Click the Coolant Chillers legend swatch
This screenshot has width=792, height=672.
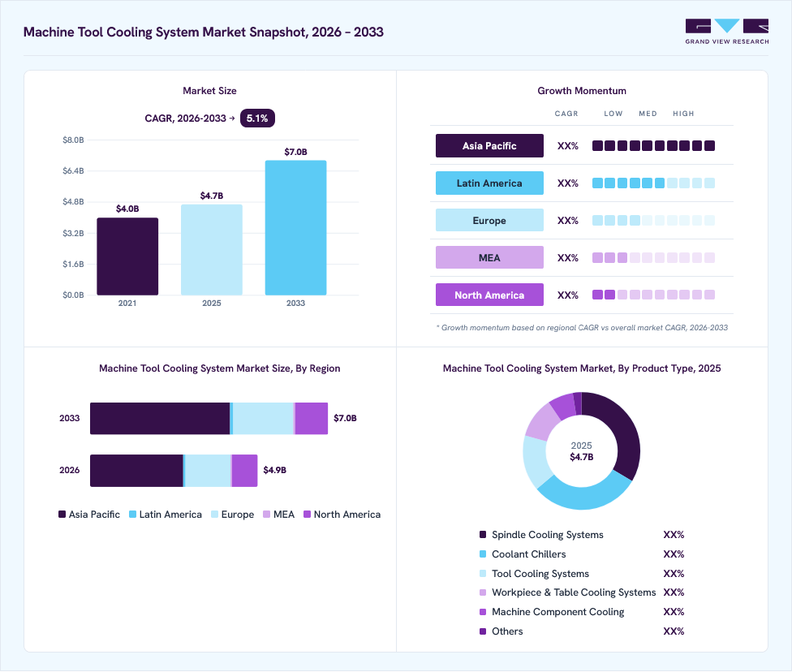click(x=483, y=554)
